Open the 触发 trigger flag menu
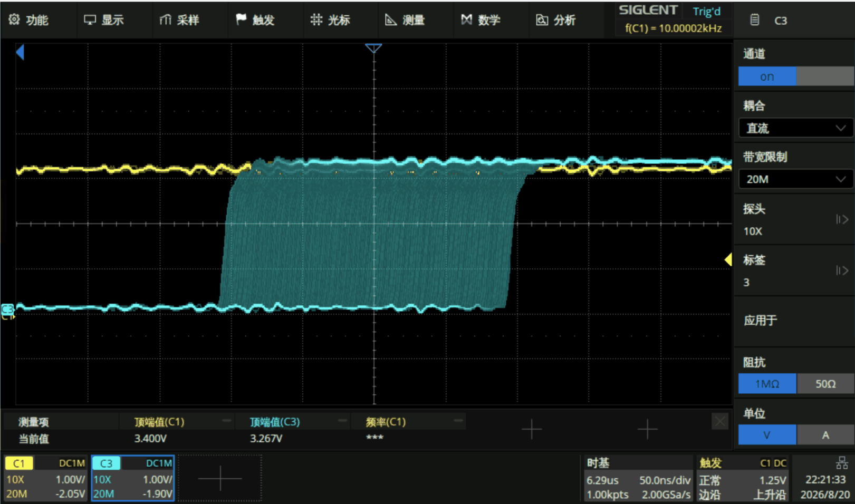The image size is (855, 504). click(x=255, y=20)
